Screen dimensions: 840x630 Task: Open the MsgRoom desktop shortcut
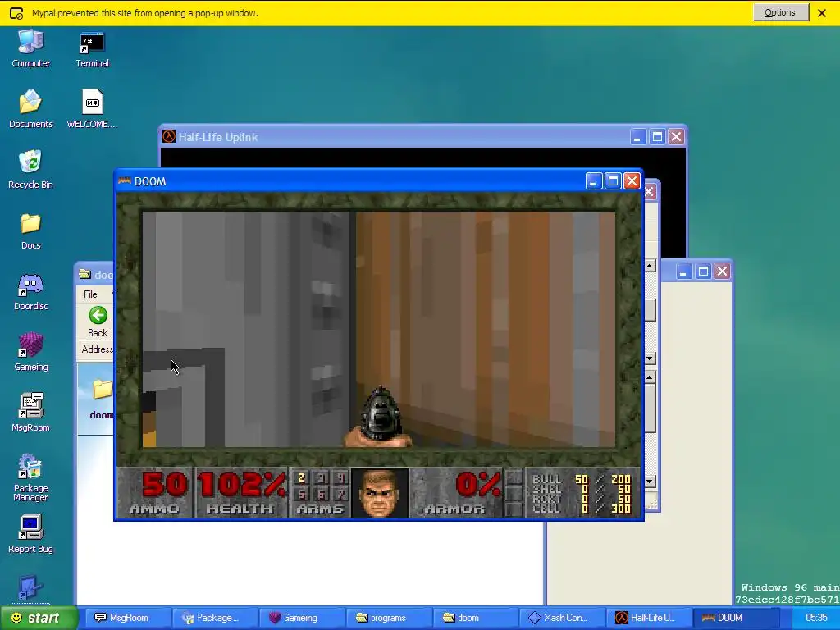pyautogui.click(x=30, y=413)
